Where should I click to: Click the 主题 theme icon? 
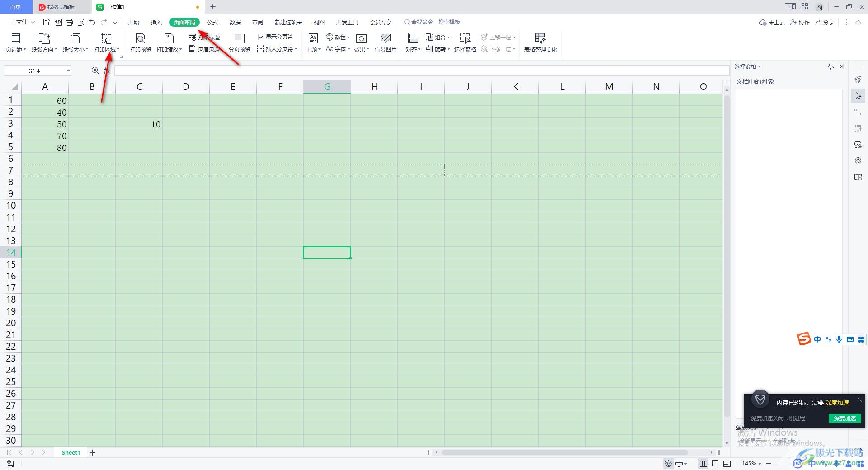tap(313, 38)
